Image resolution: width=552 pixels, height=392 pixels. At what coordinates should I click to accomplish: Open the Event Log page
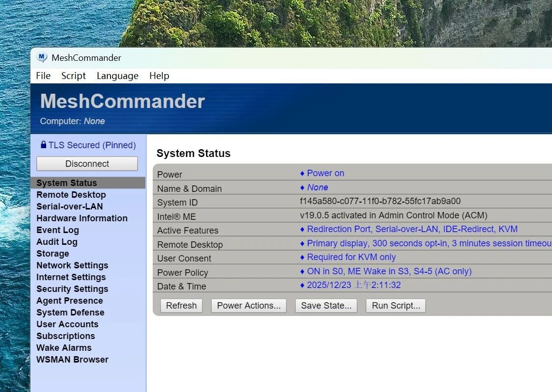(x=58, y=230)
